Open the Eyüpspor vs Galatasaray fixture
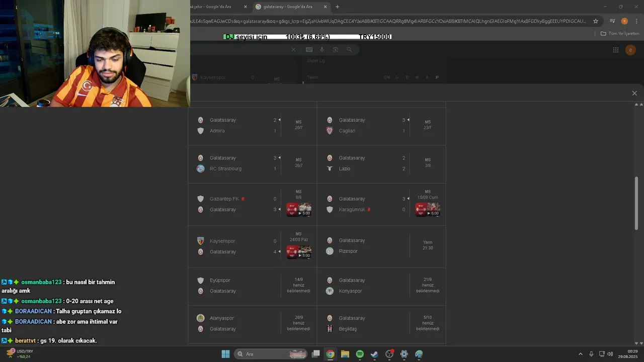 tap(253, 286)
